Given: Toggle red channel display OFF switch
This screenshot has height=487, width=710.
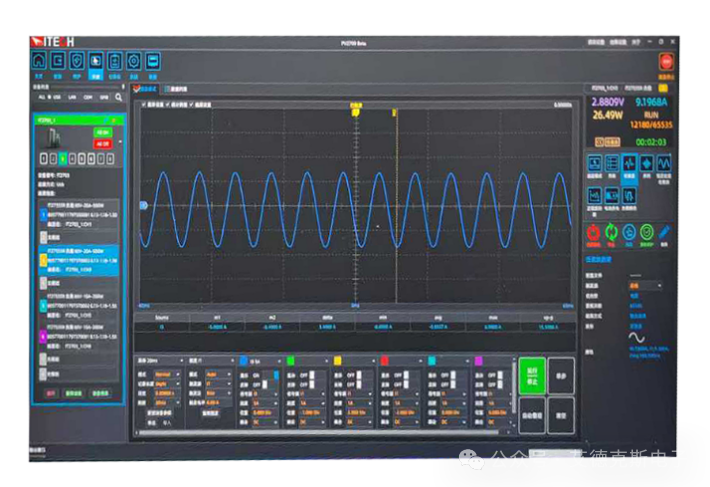Looking at the screenshot, I should pyautogui.click(x=406, y=375).
